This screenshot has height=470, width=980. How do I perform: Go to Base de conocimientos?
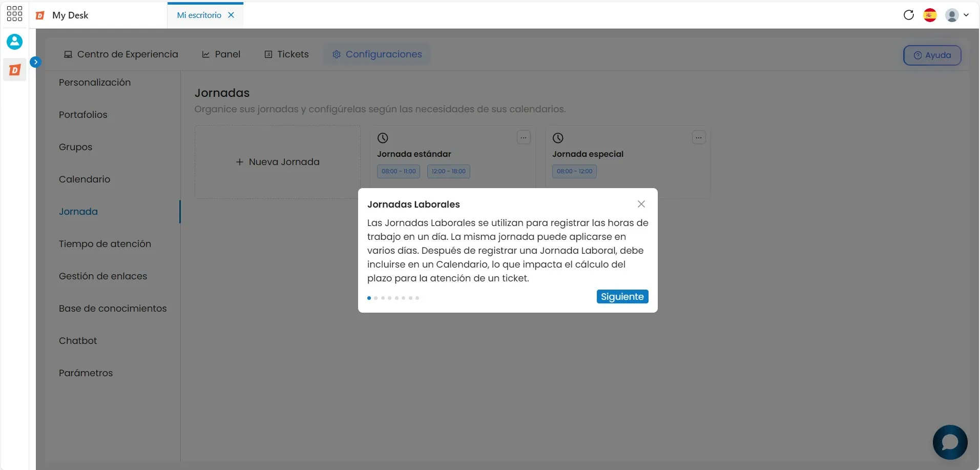(x=113, y=308)
